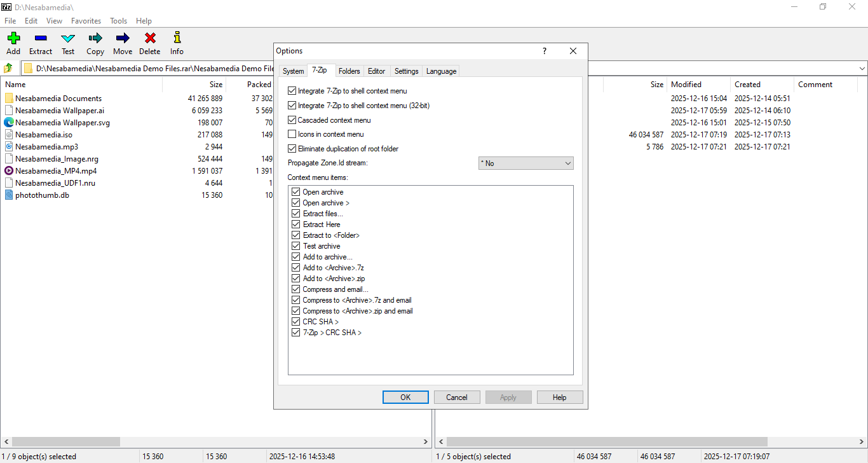
Task: Open the Favorites menu
Action: click(x=86, y=21)
